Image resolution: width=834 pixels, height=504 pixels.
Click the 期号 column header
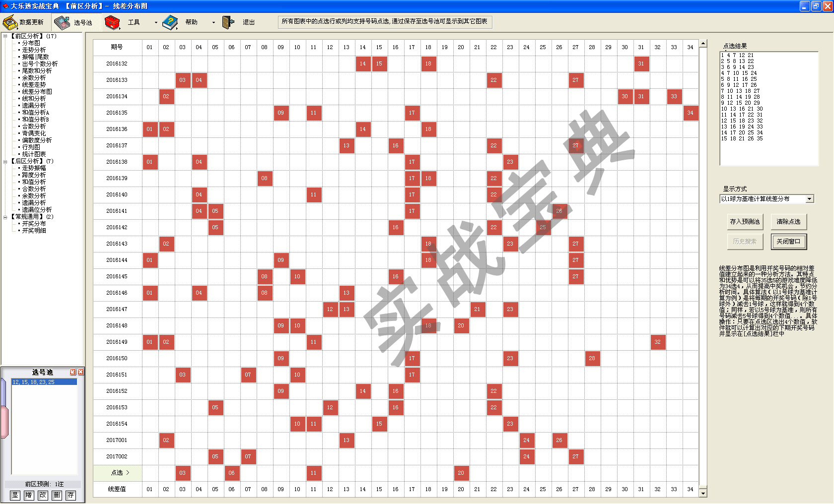(117, 47)
